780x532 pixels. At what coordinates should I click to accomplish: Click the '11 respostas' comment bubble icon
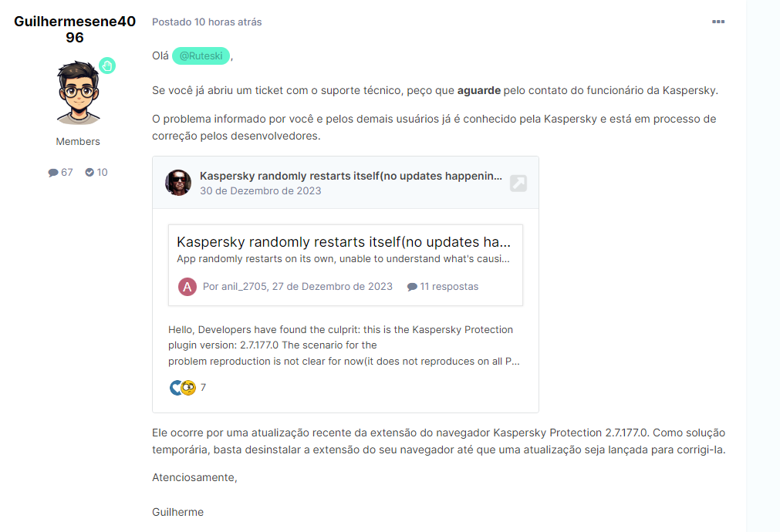[x=412, y=287]
